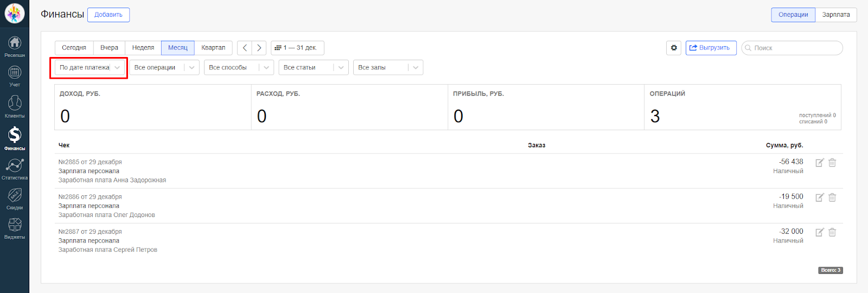Edit receipt №2885 with pencil icon
The height and width of the screenshot is (293, 868).
click(x=819, y=163)
